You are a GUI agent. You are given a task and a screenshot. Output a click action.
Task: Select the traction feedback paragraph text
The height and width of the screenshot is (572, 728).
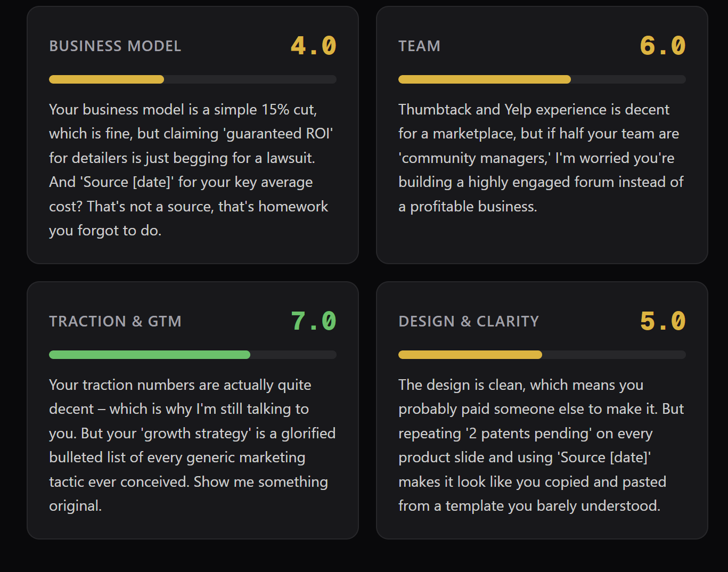[192, 445]
